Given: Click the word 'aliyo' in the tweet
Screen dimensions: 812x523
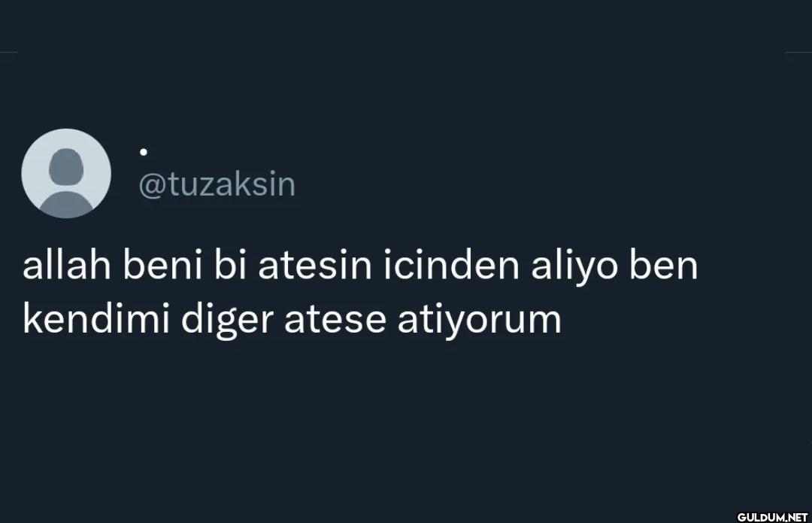Looking at the screenshot, I should click(575, 267).
